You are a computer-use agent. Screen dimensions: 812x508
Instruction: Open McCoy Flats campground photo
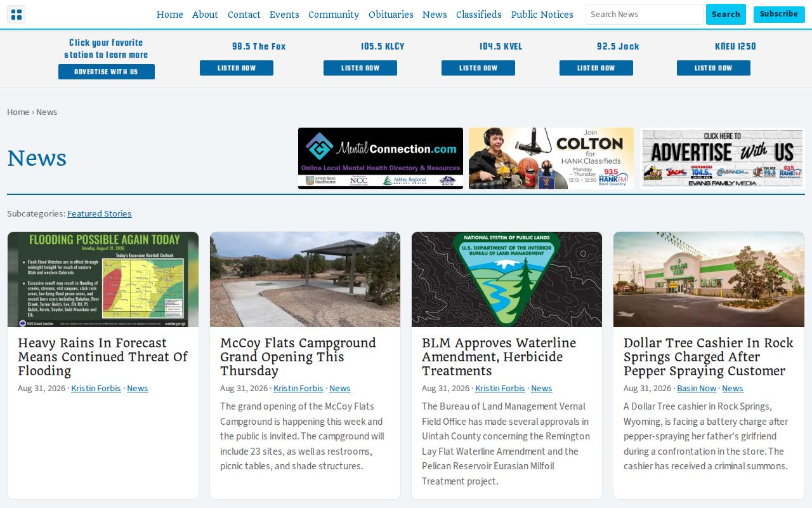(x=305, y=279)
